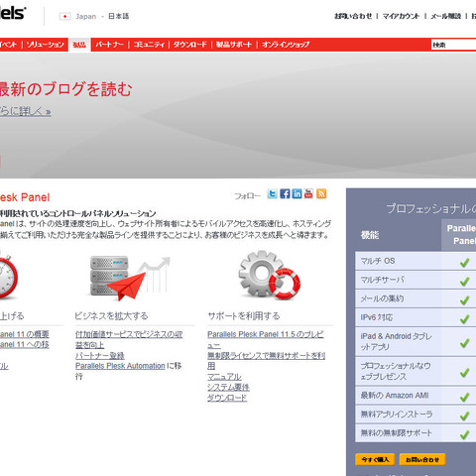
Task: Click the マルチ OS feature row
Action: (416, 261)
